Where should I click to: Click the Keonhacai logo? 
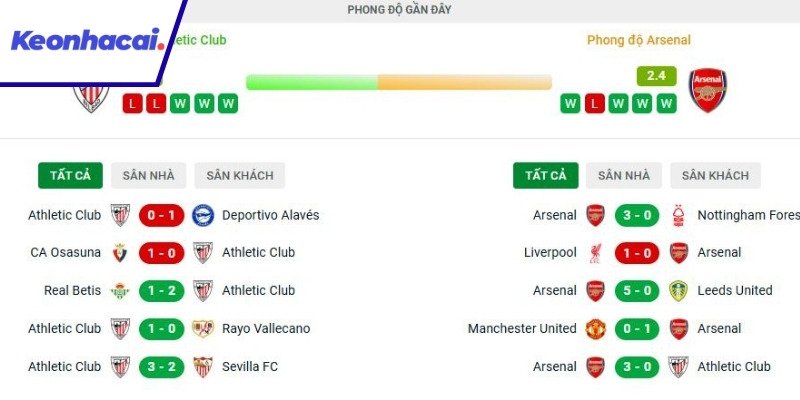[88, 41]
